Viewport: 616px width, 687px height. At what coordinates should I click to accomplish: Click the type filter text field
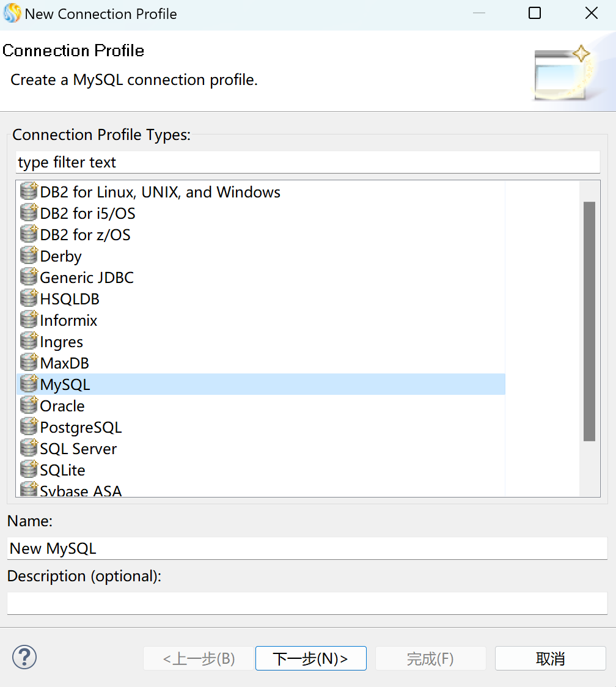coord(307,163)
